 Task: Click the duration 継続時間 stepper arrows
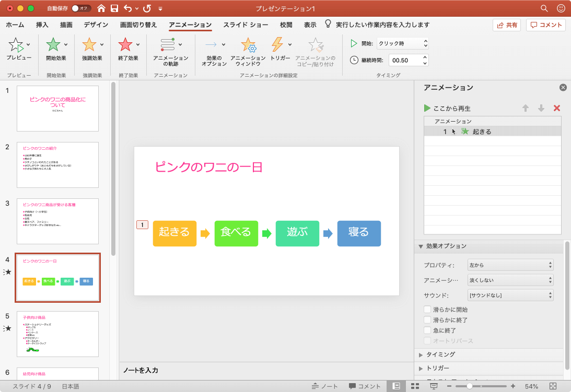pos(425,60)
